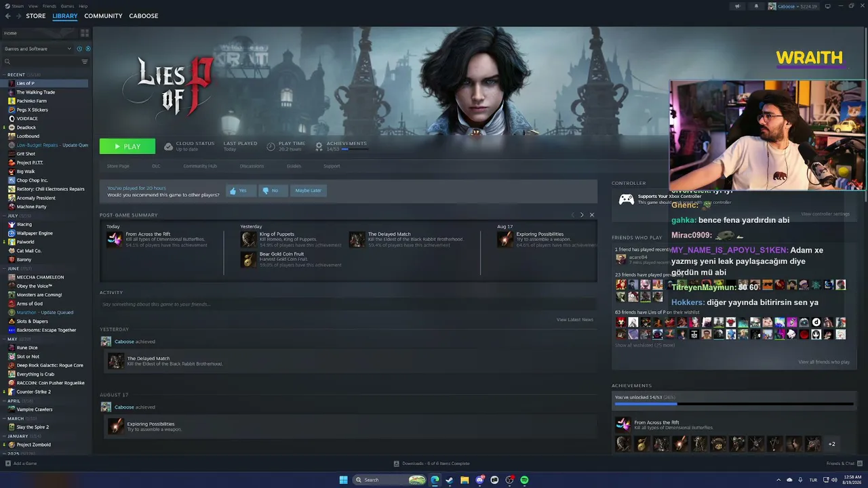Click View Latest News link

tap(575, 320)
